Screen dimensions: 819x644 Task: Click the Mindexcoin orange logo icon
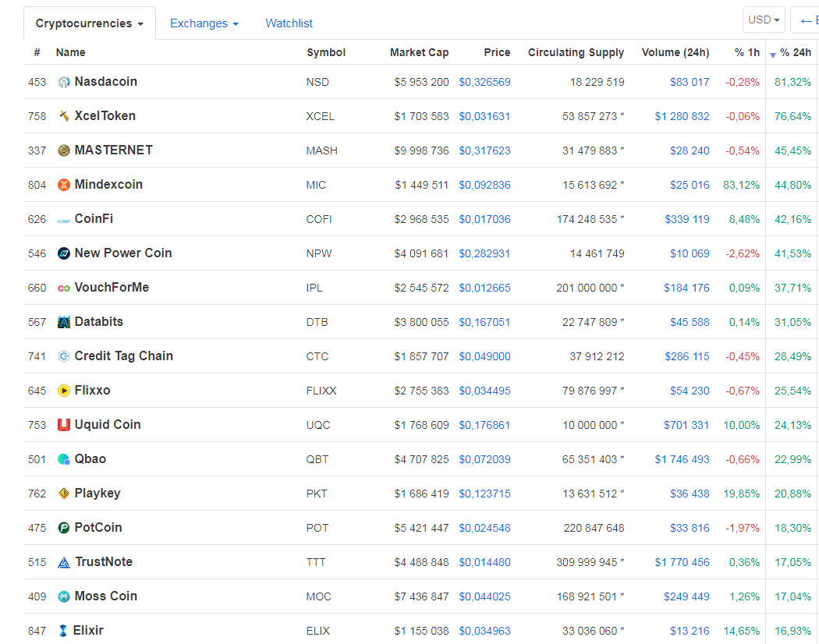(64, 185)
